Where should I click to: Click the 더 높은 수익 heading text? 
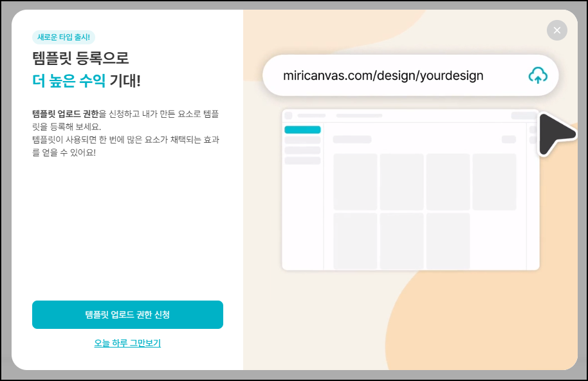click(69, 80)
